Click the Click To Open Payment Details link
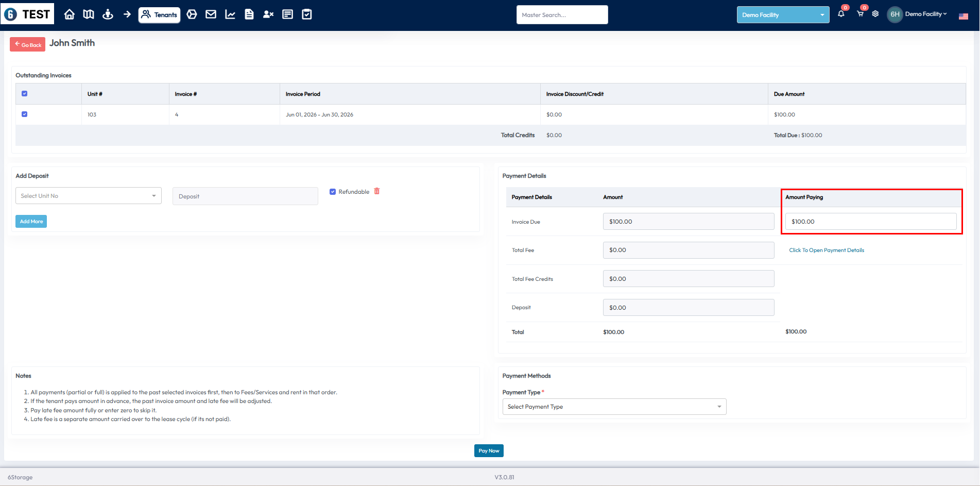 click(826, 250)
